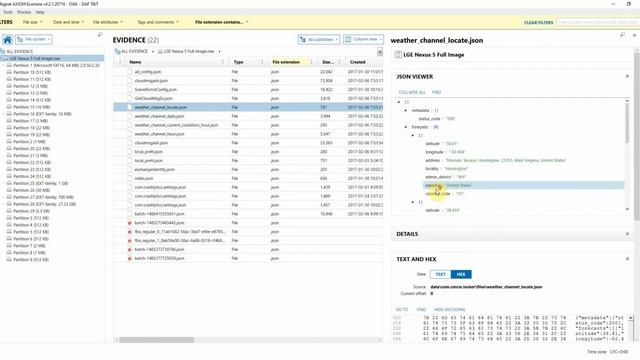Click LGE Nexus 5 Full Image.raw breadcrumb

tap(189, 51)
